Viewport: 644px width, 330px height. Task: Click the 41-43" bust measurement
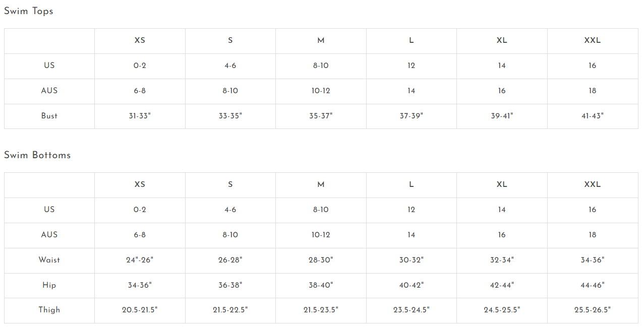[592, 116]
